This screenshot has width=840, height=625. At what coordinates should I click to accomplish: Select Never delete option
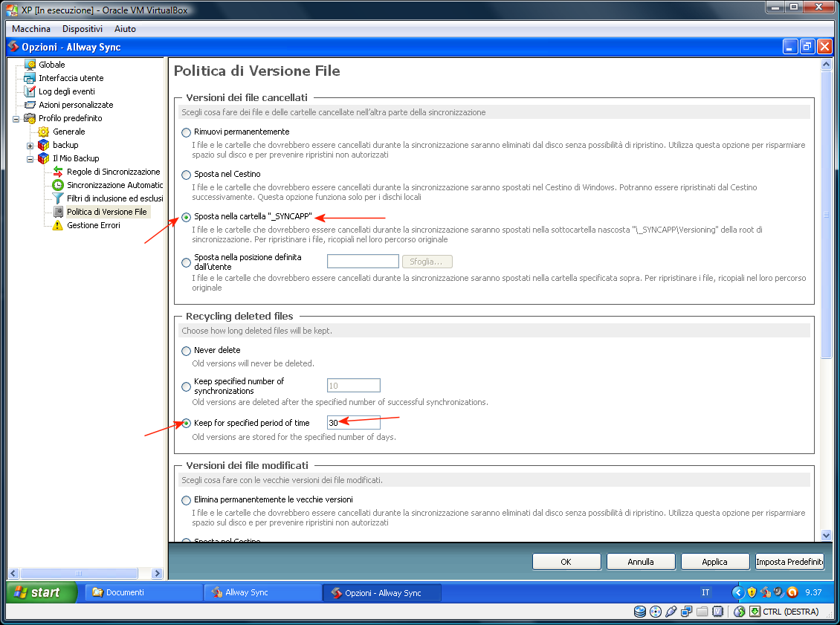pyautogui.click(x=186, y=351)
